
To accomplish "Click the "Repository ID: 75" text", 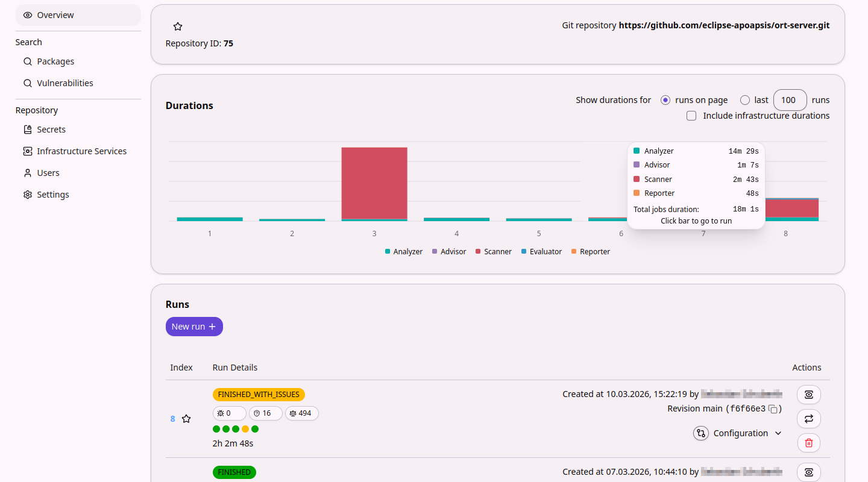I will 200,43.
